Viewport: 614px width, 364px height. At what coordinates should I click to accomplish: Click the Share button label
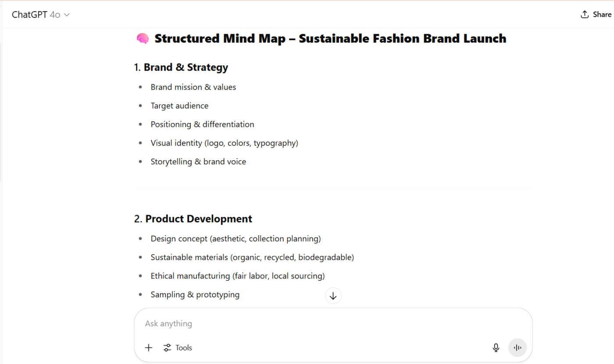tap(602, 14)
